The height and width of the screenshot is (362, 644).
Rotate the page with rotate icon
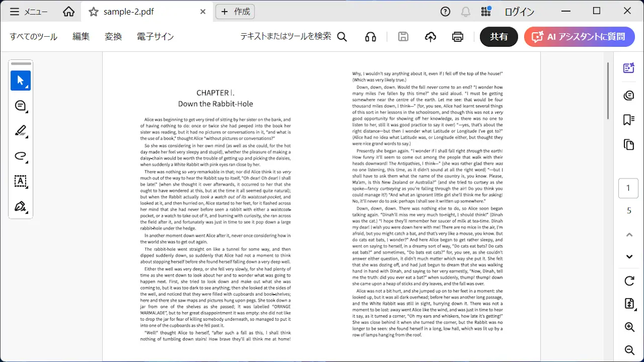point(629,281)
